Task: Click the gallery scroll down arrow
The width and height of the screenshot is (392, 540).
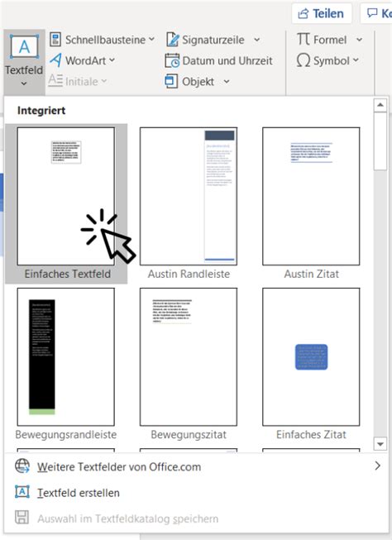Action: (380, 444)
